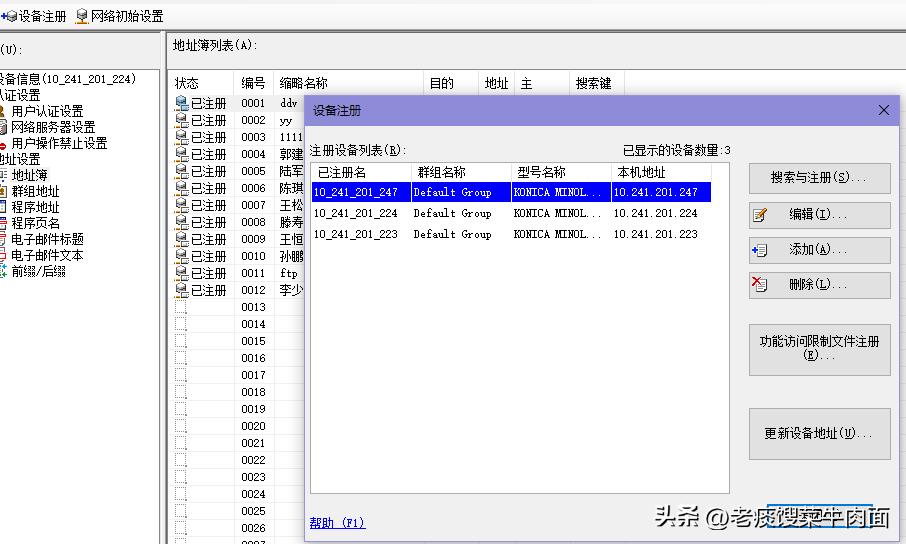Open 用户操作禁止设置 tree item
The image size is (906, 544).
click(59, 143)
